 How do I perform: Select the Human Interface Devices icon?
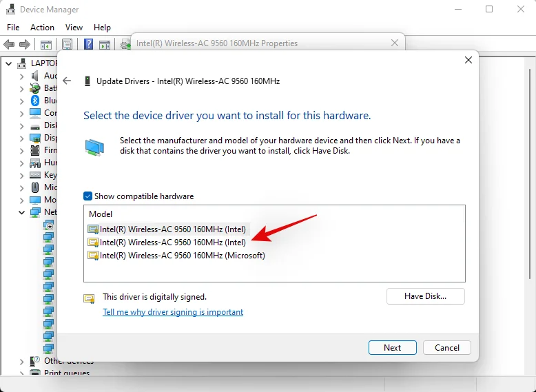click(35, 163)
